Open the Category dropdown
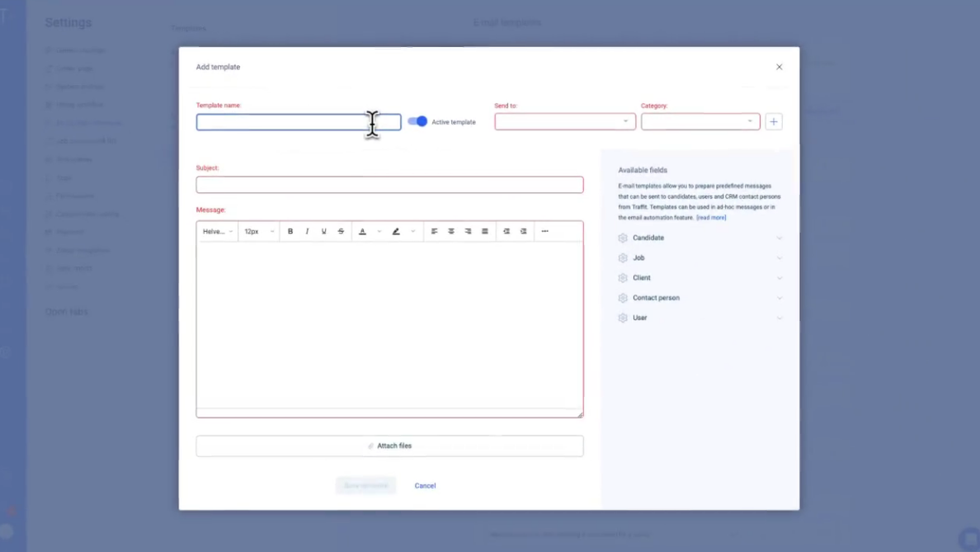This screenshot has height=552, width=980. (x=700, y=121)
